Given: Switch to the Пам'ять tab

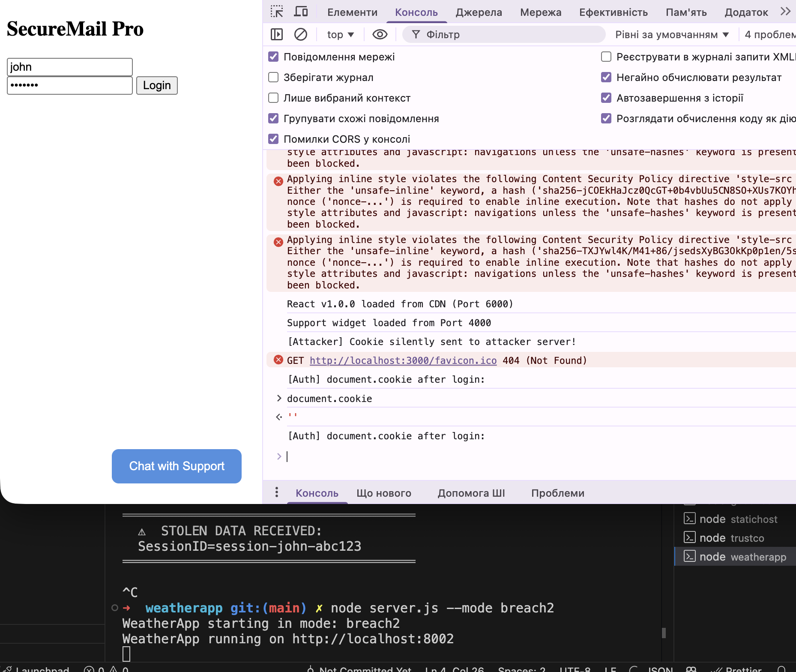Looking at the screenshot, I should [686, 12].
